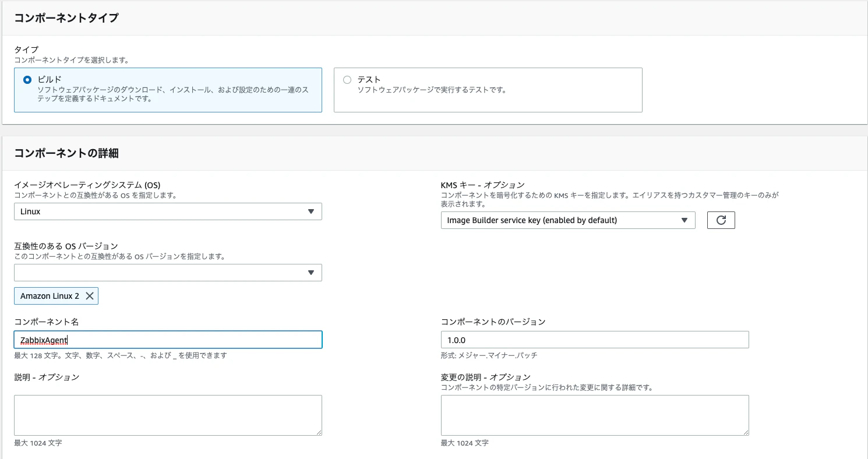Select the ビルド component type radio button
Screen dimensions: 868x459
tap(27, 80)
